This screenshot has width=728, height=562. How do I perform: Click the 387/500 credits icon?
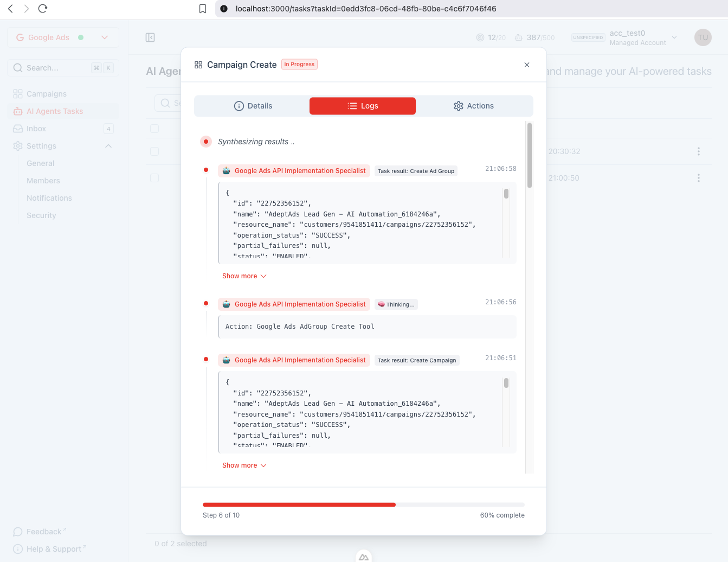pyautogui.click(x=519, y=37)
